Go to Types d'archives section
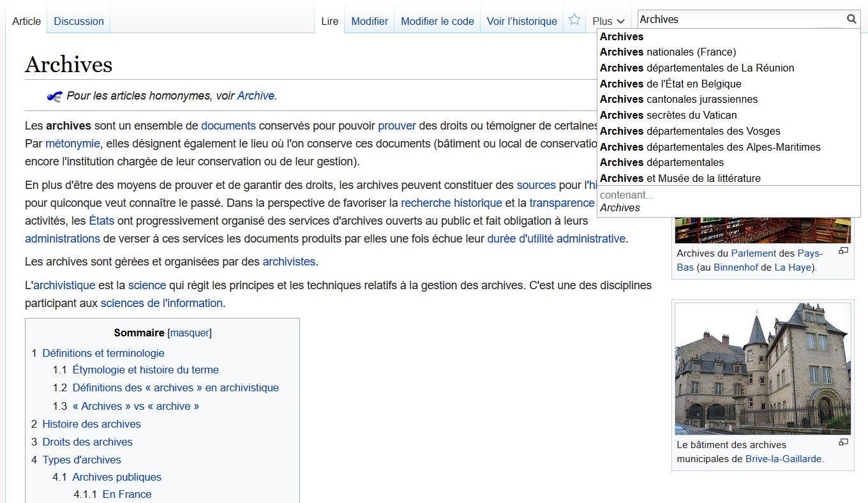The image size is (868, 503). click(82, 460)
